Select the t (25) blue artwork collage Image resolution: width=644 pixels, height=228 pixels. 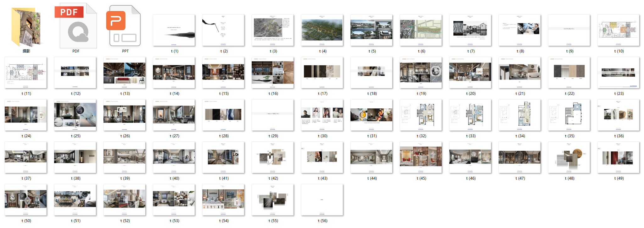(x=75, y=115)
